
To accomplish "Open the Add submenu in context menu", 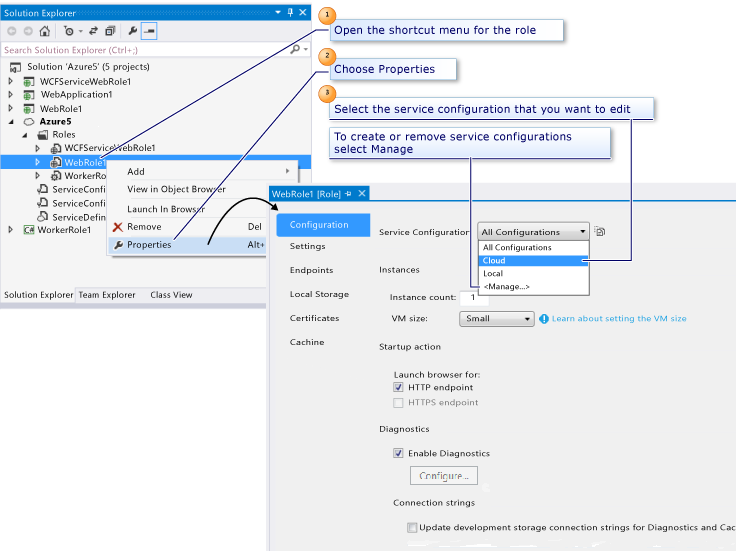I will pyautogui.click(x=203, y=172).
